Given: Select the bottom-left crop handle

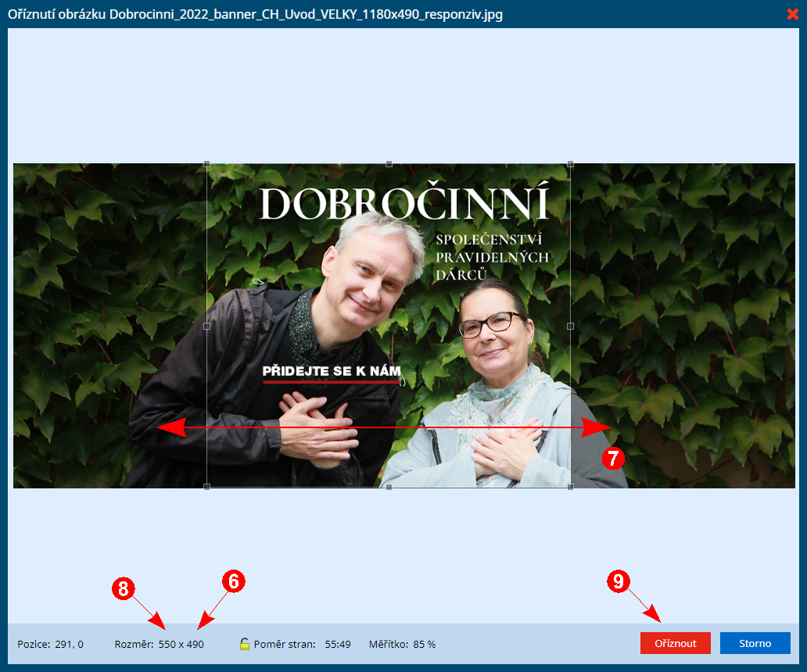Looking at the screenshot, I should [207, 486].
